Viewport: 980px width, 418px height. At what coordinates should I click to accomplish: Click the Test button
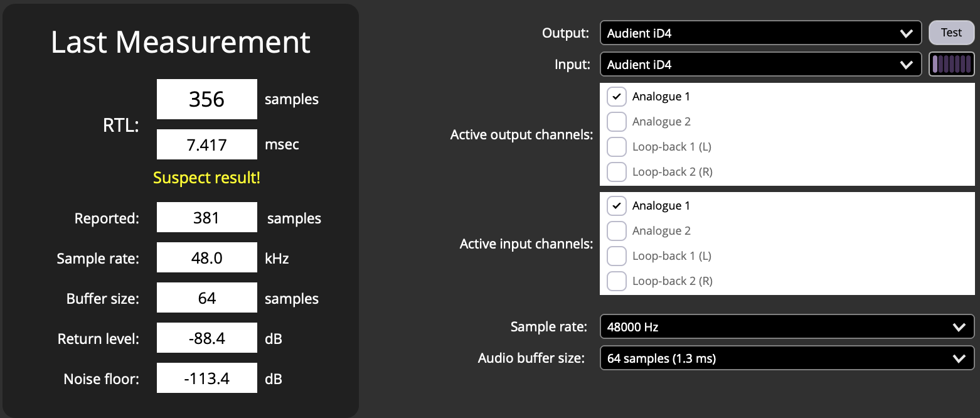951,33
